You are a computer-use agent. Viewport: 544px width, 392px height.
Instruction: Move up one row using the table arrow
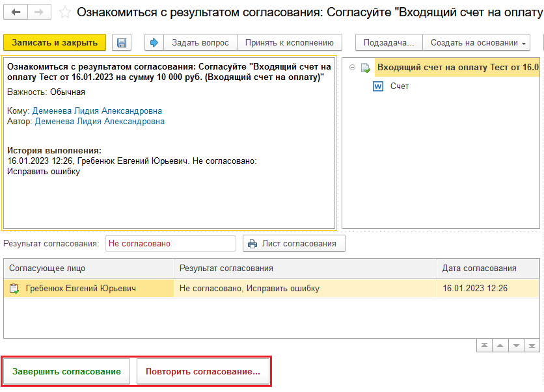click(500, 345)
